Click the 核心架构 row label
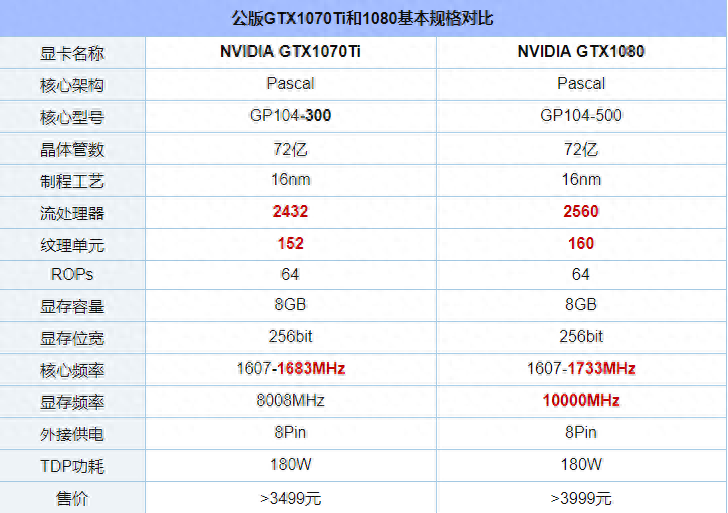 tap(72, 85)
